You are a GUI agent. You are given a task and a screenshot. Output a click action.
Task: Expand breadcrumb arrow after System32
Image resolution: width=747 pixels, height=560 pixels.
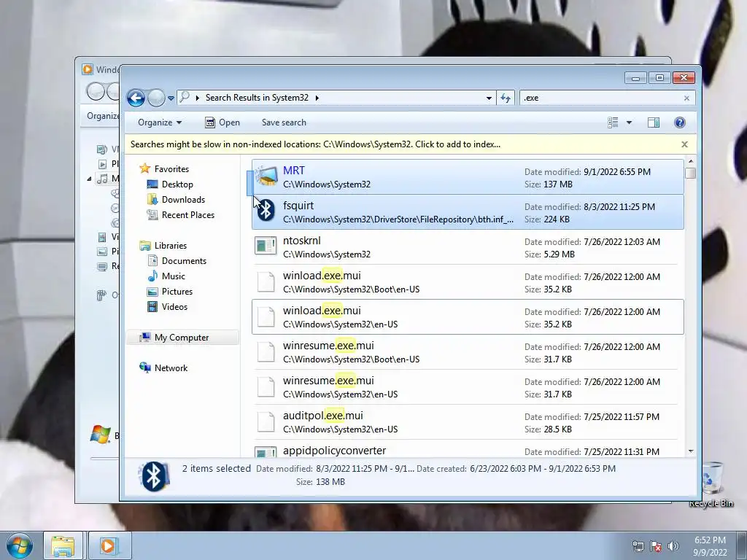coord(317,98)
